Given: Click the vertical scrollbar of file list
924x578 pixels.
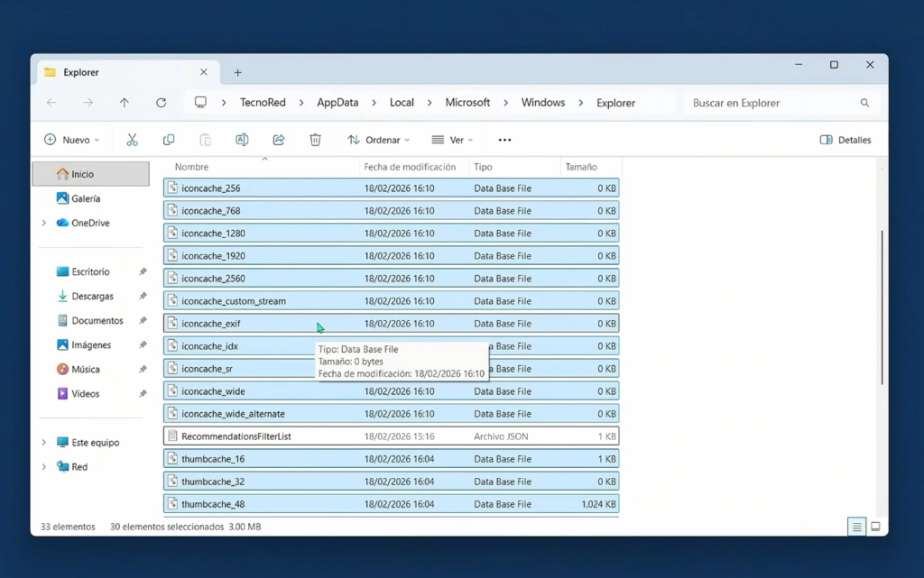Looking at the screenshot, I should tap(882, 307).
